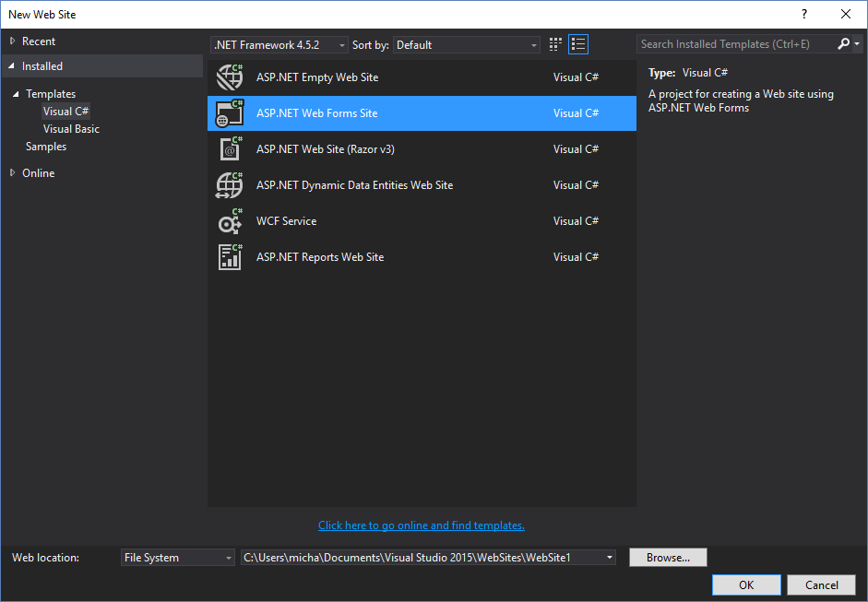Click the Razor v3 web site template icon

(230, 148)
